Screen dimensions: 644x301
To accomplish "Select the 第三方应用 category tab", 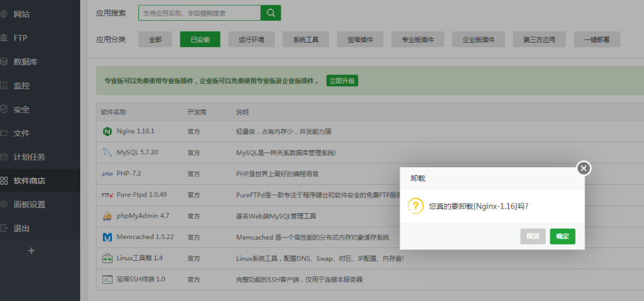I will (539, 39).
